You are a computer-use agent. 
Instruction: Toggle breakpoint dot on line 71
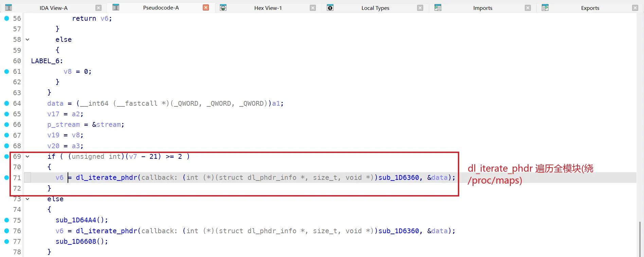point(6,177)
